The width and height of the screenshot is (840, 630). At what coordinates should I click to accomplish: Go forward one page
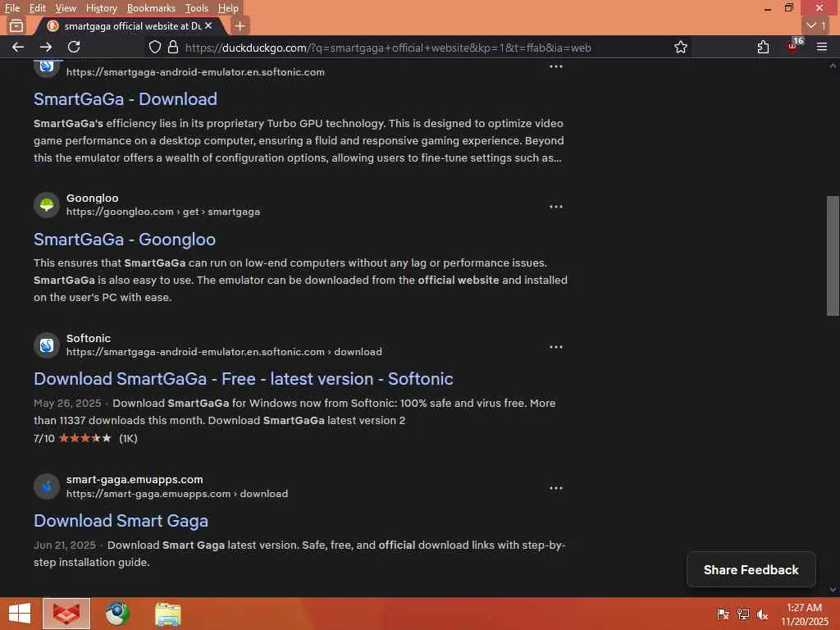46,47
